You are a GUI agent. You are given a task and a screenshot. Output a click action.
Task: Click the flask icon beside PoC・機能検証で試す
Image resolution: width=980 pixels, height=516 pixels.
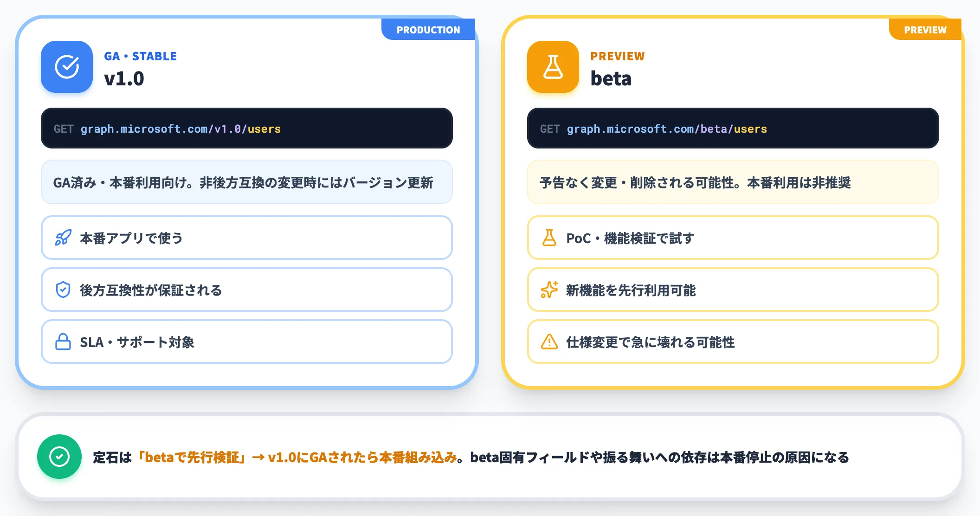(x=549, y=238)
